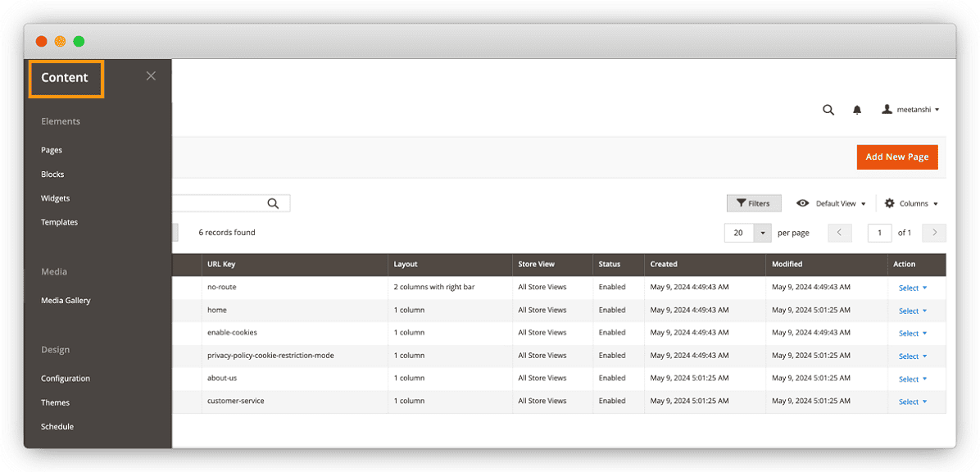The width and height of the screenshot is (980, 472).
Task: Click the Add New Page button
Action: pos(897,157)
